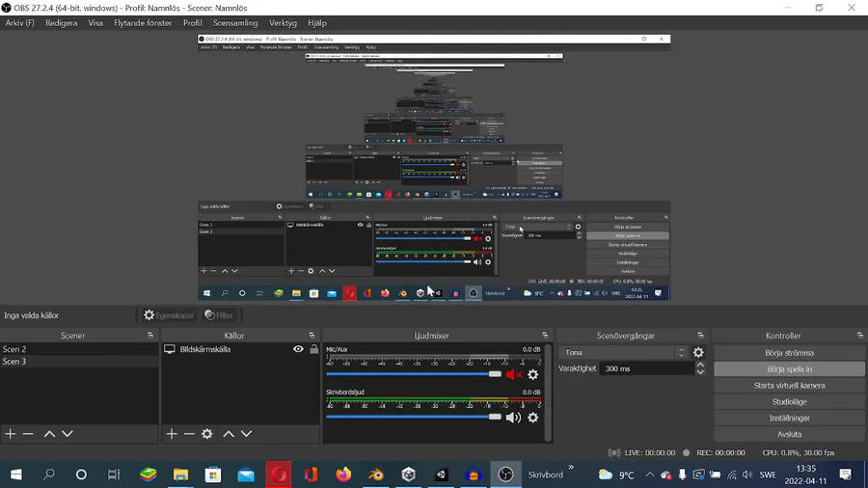Open Mail app from the taskbar
This screenshot has width=868, height=488.
click(x=246, y=474)
